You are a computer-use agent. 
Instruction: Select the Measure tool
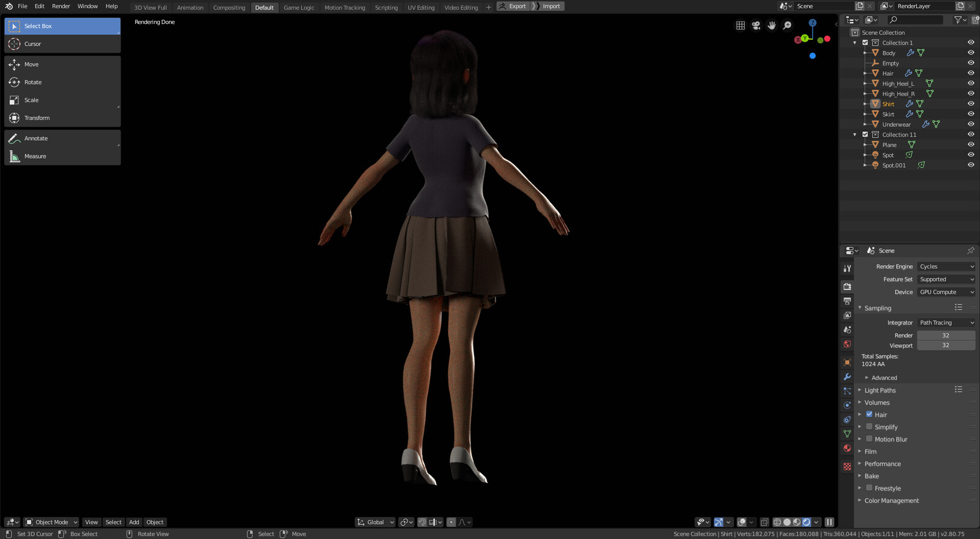click(62, 156)
